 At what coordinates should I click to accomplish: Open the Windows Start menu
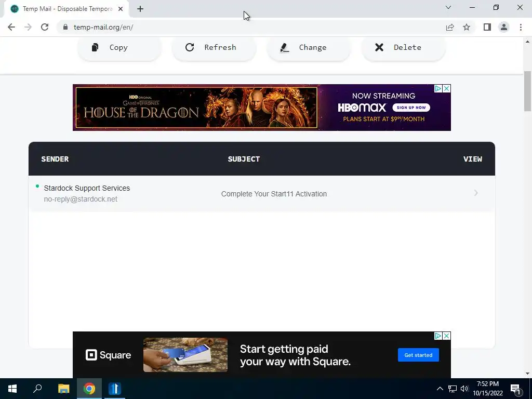point(12,389)
